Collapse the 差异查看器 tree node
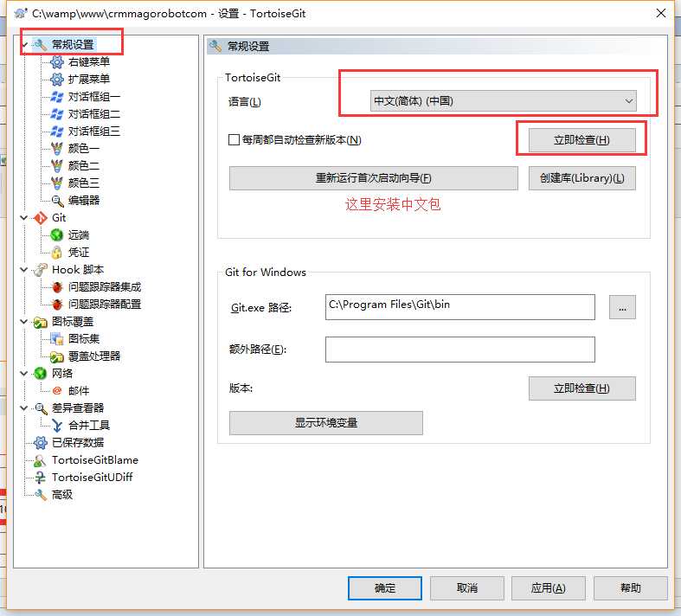 (24, 408)
